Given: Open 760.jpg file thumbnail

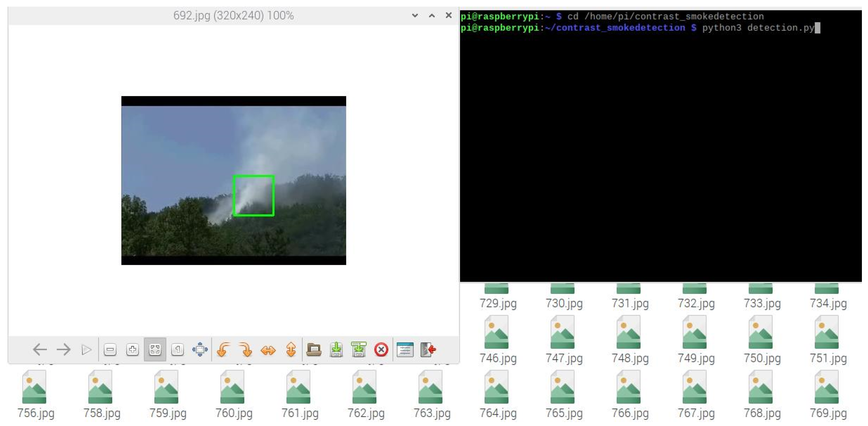Looking at the screenshot, I should [x=232, y=387].
